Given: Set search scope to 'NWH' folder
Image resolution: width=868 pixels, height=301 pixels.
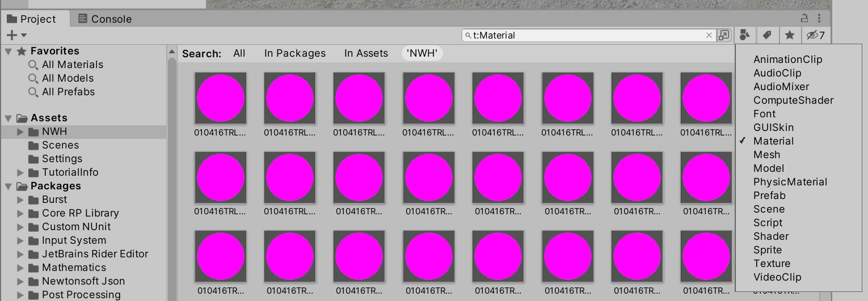Looking at the screenshot, I should (x=422, y=53).
